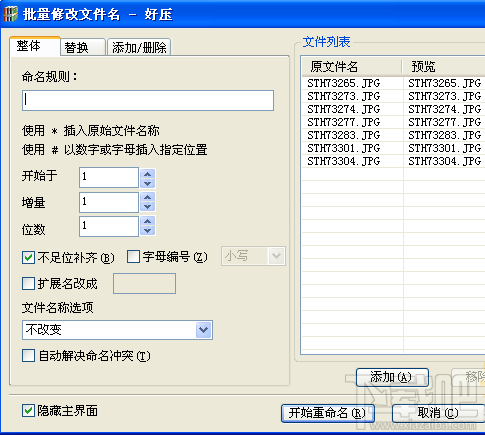Click the 开始重命名 button
The height and width of the screenshot is (435, 485).
coord(328,413)
